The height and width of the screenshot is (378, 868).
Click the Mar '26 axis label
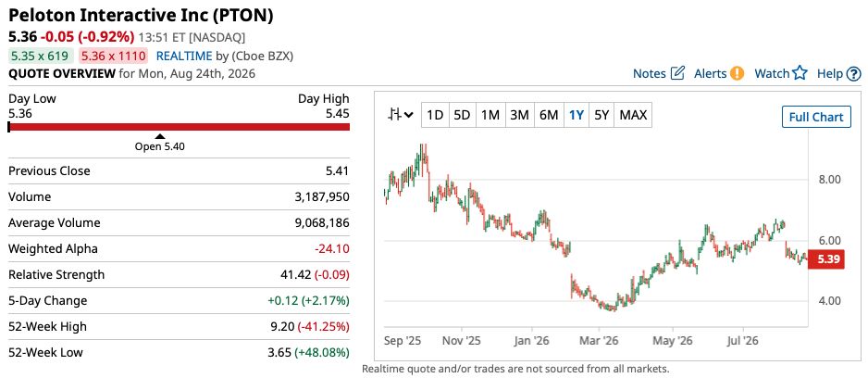tap(599, 340)
